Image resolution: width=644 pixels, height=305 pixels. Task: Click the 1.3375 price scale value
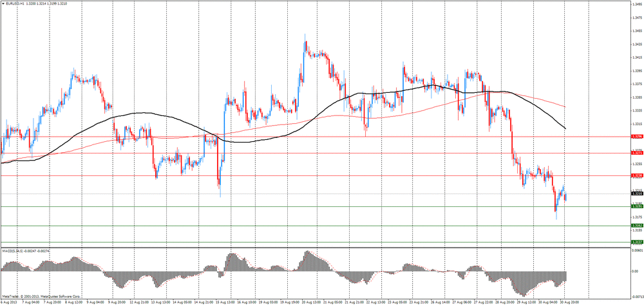click(x=638, y=84)
